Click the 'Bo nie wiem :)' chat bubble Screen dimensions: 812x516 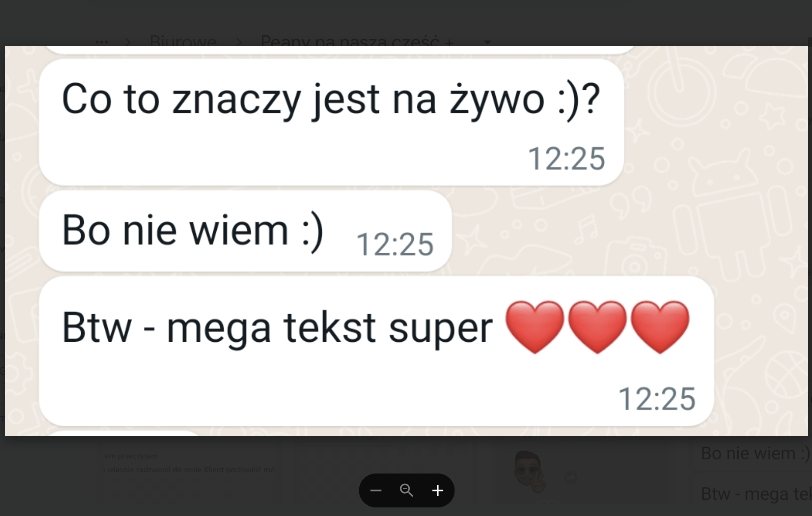click(245, 231)
